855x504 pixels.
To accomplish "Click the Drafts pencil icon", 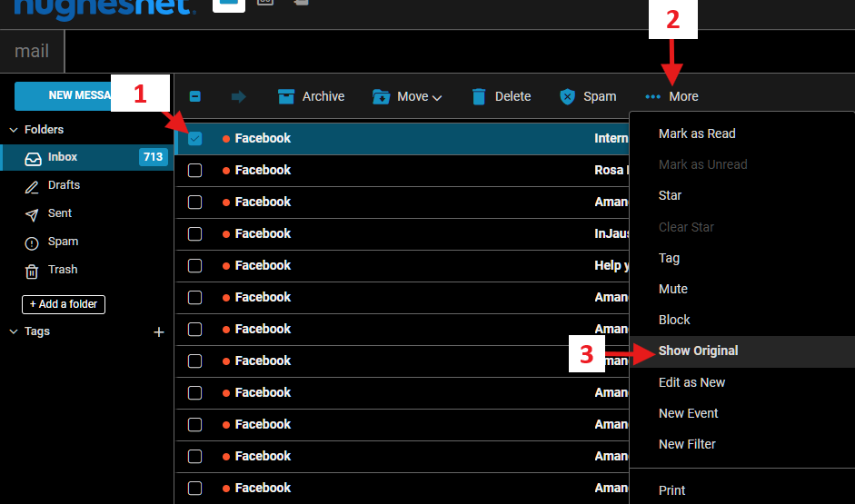I will (32, 187).
